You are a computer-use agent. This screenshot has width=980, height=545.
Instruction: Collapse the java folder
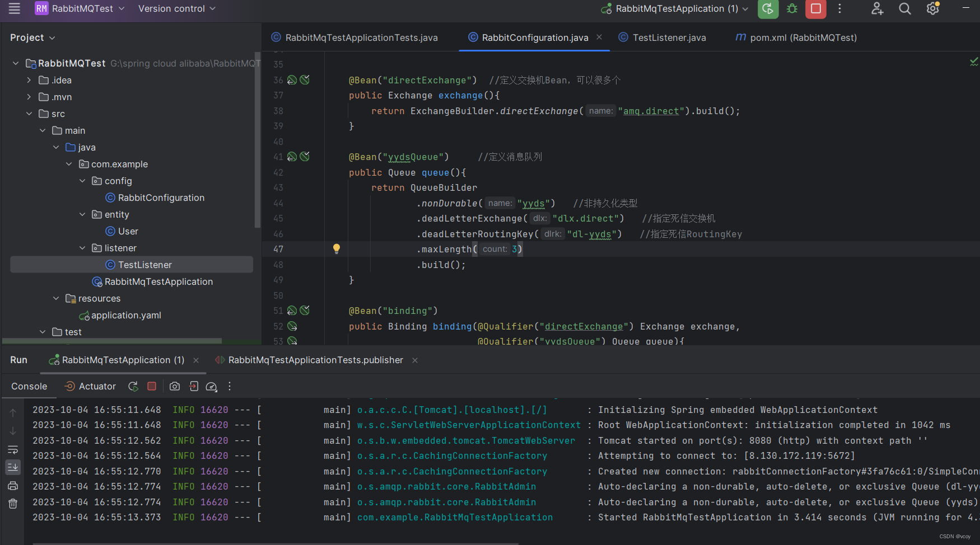pos(56,147)
